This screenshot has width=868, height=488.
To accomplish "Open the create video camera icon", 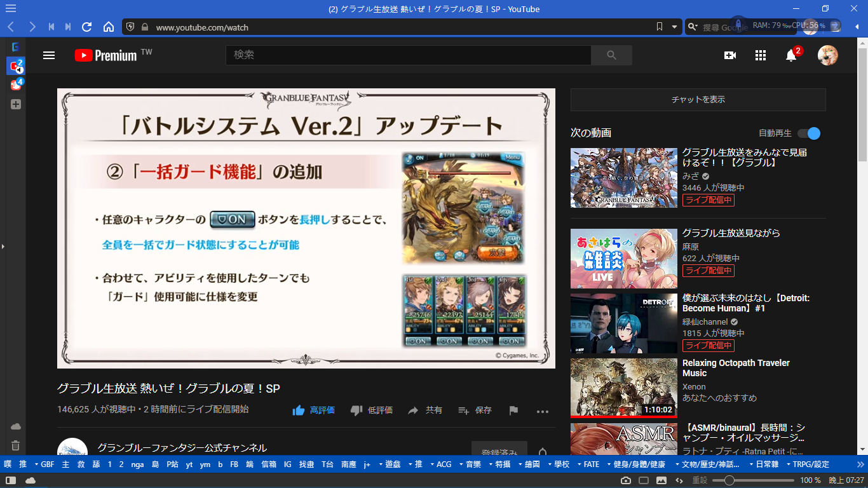I will pos(730,55).
